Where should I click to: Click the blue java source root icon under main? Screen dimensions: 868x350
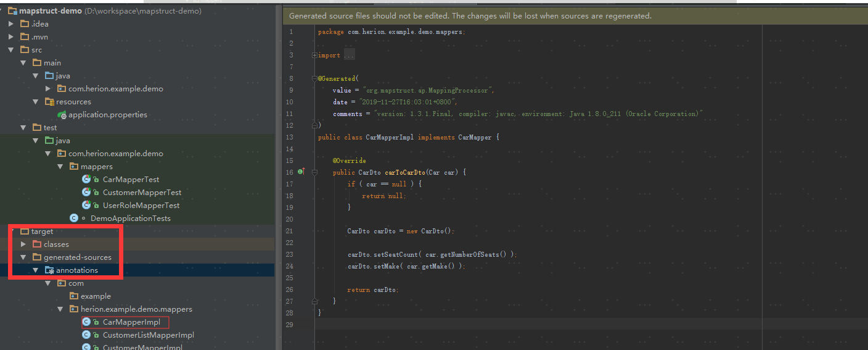49,76
